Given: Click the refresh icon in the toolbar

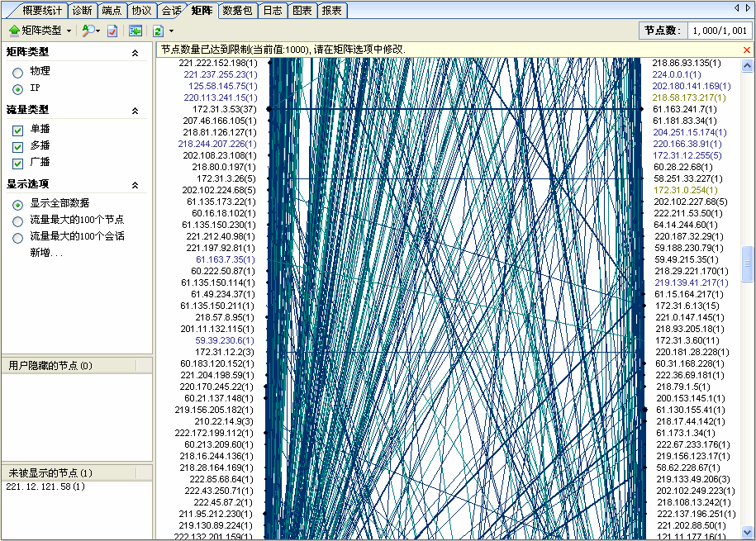Looking at the screenshot, I should click(158, 31).
